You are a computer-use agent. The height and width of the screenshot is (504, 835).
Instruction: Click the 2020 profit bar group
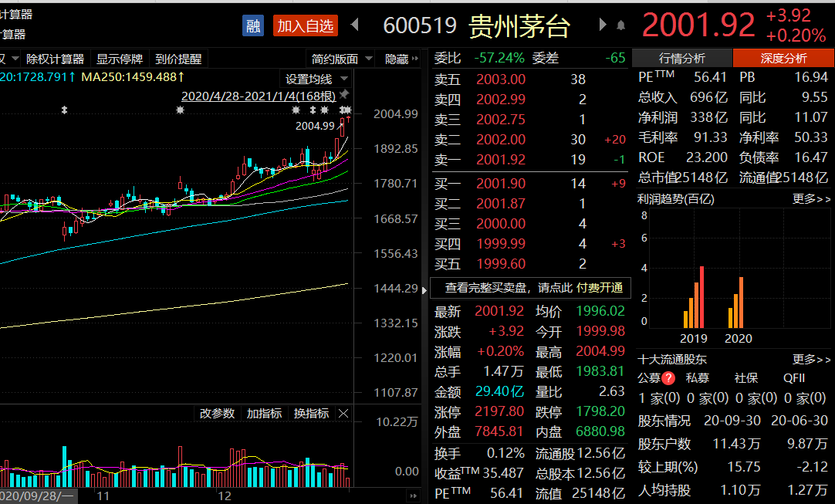(736, 303)
